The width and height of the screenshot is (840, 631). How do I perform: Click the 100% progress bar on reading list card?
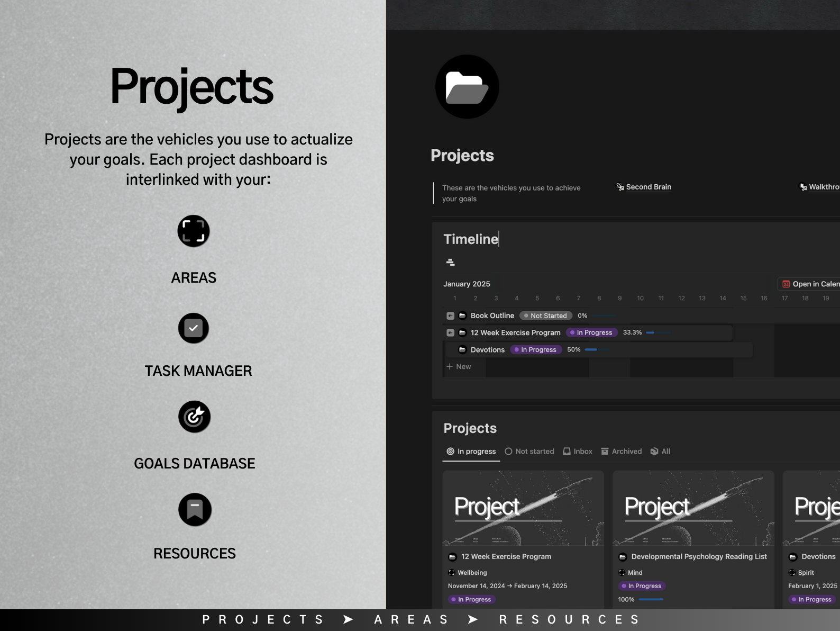(651, 599)
